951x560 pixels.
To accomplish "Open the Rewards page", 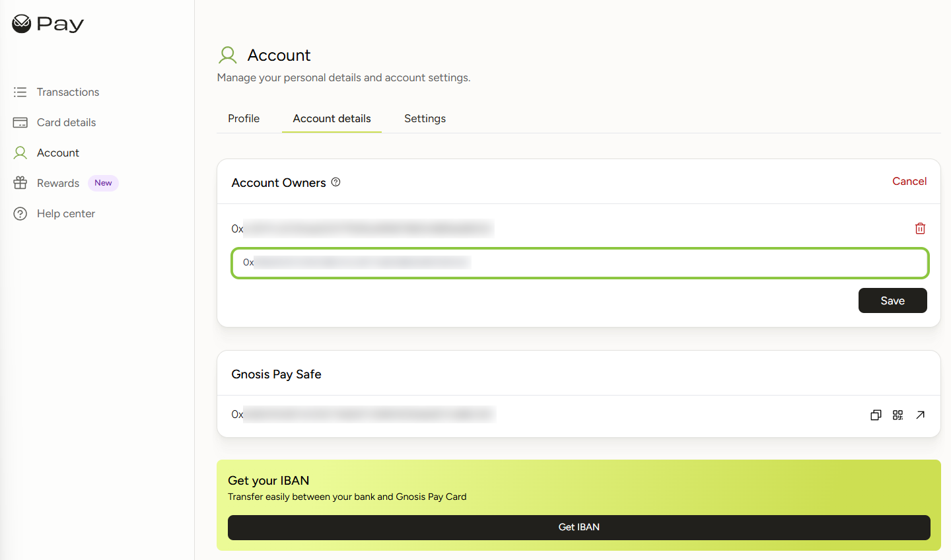I will (x=58, y=183).
